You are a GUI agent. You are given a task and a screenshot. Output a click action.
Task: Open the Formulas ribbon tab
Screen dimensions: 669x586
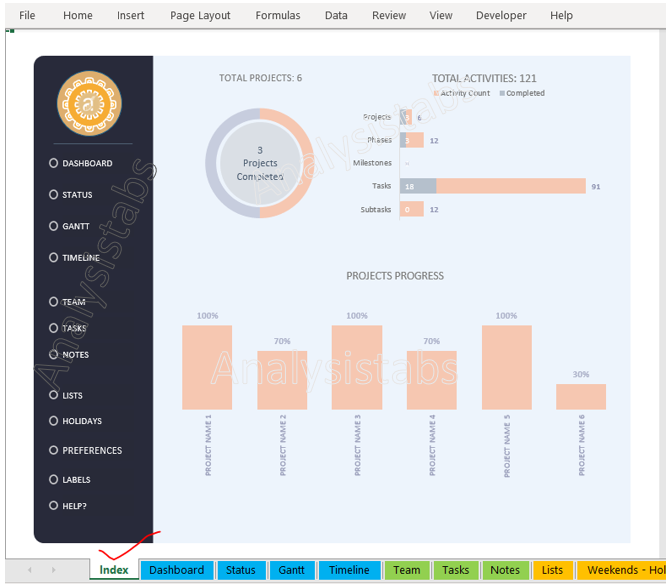click(x=277, y=15)
